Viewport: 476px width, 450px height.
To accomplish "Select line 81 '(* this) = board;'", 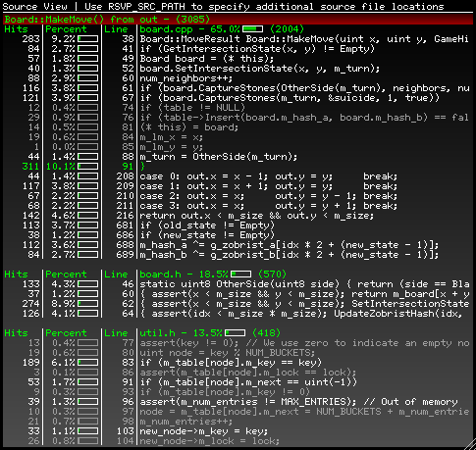I will 189,127.
